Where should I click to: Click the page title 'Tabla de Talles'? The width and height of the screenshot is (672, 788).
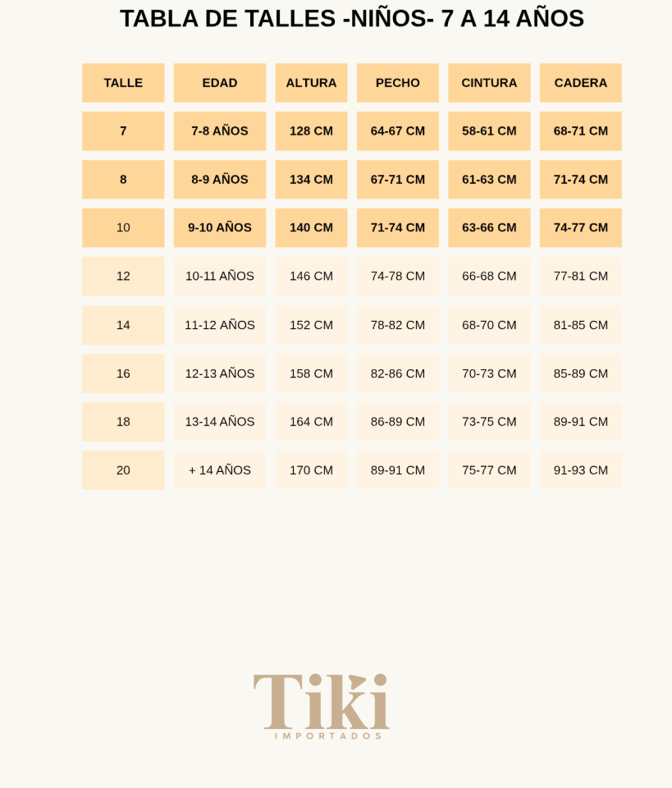coord(352,18)
